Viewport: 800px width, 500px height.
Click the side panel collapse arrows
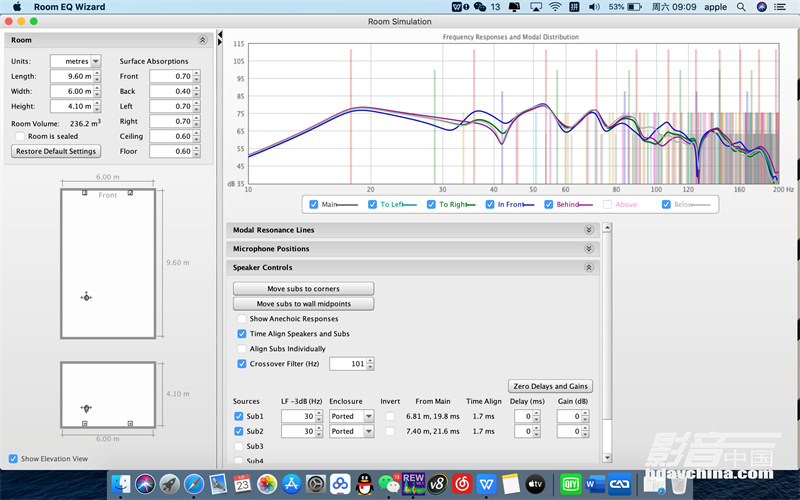point(220,38)
